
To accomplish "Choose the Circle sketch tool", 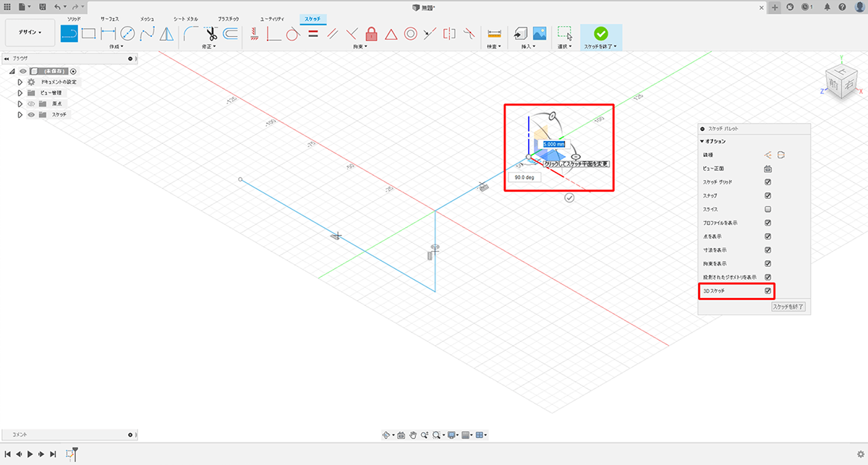I will tap(128, 33).
